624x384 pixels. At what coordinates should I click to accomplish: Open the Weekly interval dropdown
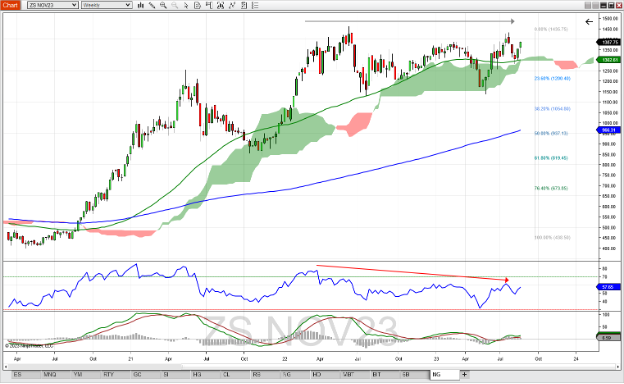coord(106,5)
